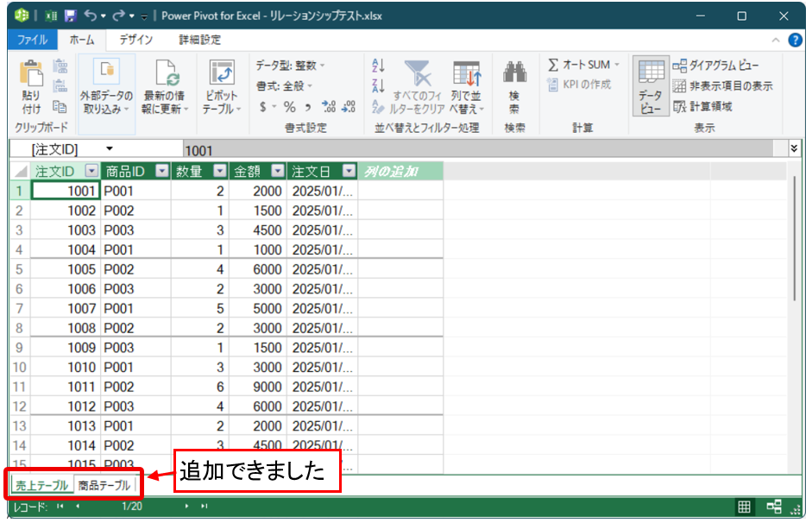Clear all filters with the funnel icon
This screenshot has width=812, height=523.
[x=419, y=74]
